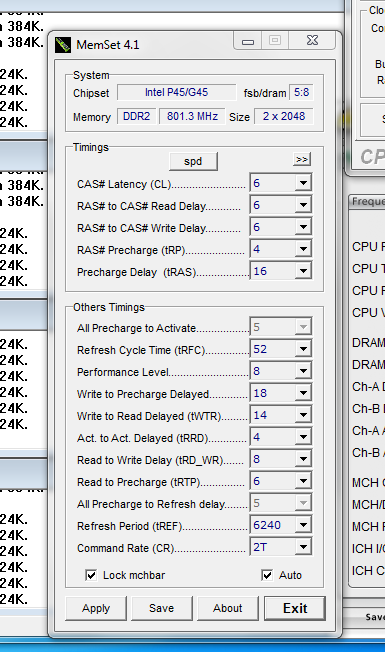Click the Apply button

coord(96,608)
